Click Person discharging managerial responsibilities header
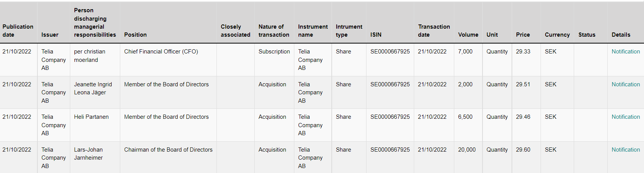The image size is (644, 173). pos(95,23)
